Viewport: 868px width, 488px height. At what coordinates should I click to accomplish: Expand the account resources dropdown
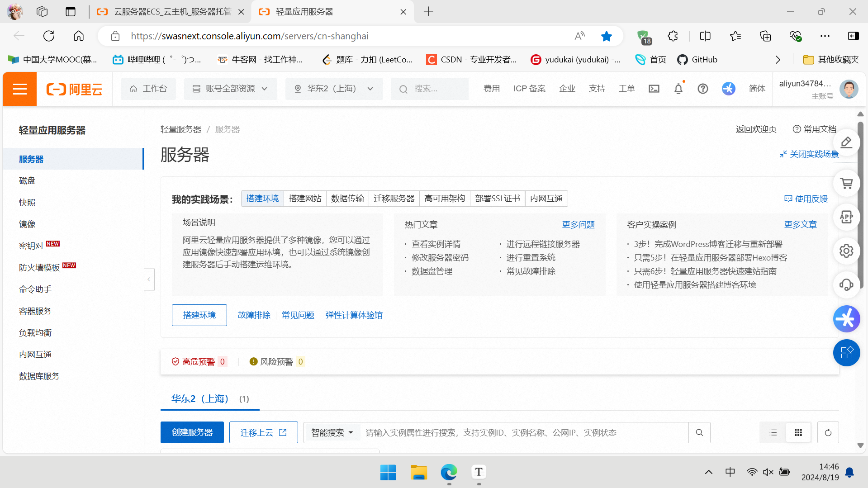point(230,89)
